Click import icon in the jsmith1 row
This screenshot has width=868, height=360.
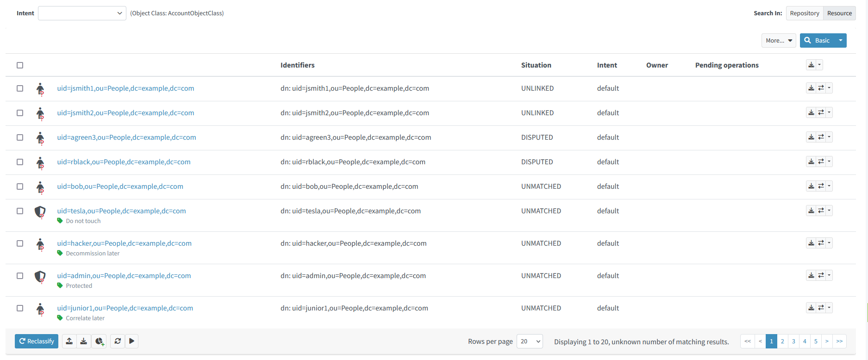pyautogui.click(x=811, y=88)
